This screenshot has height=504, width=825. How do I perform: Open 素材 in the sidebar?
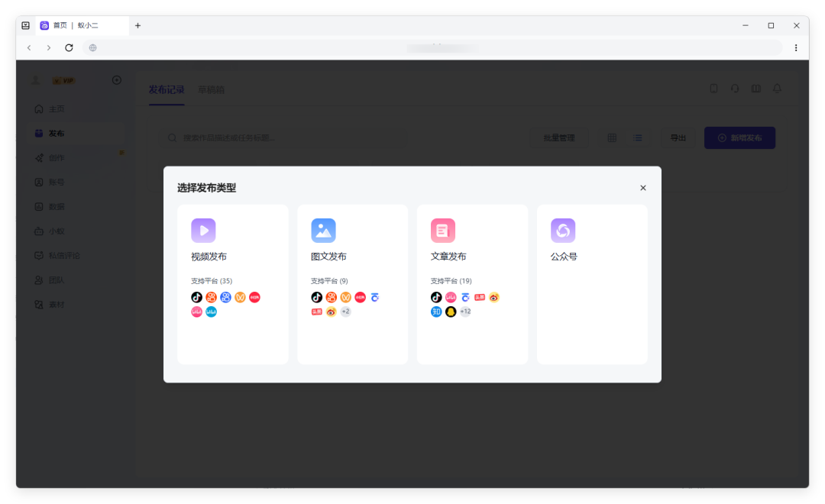tap(77, 305)
